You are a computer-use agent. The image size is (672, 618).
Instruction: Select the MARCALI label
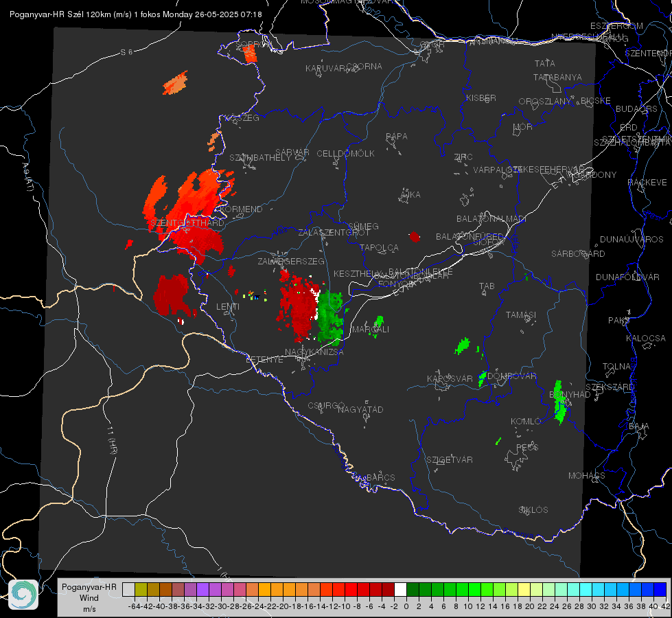point(370,330)
